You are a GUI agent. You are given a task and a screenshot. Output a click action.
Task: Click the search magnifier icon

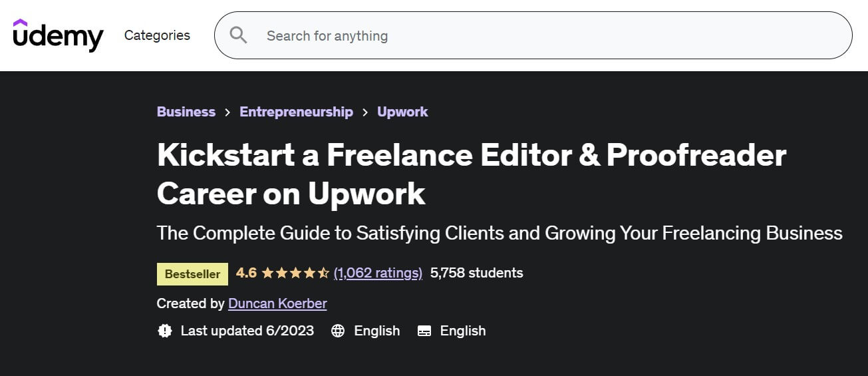coord(238,35)
